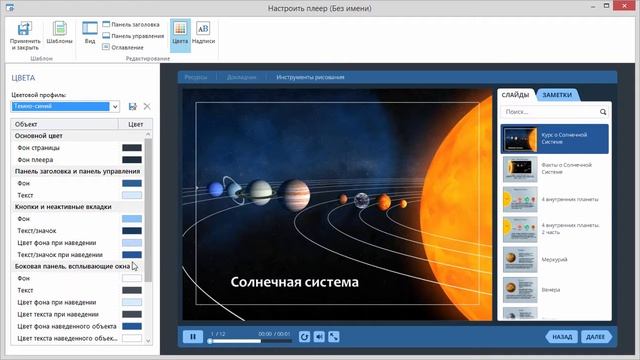Switch to the СЛАЙДЫ tab
Viewport: 640px width, 360px height.
515,95
